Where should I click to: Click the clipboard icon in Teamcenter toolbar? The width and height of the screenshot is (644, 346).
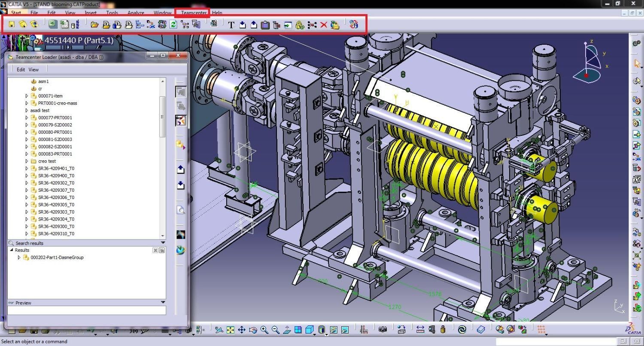click(265, 25)
